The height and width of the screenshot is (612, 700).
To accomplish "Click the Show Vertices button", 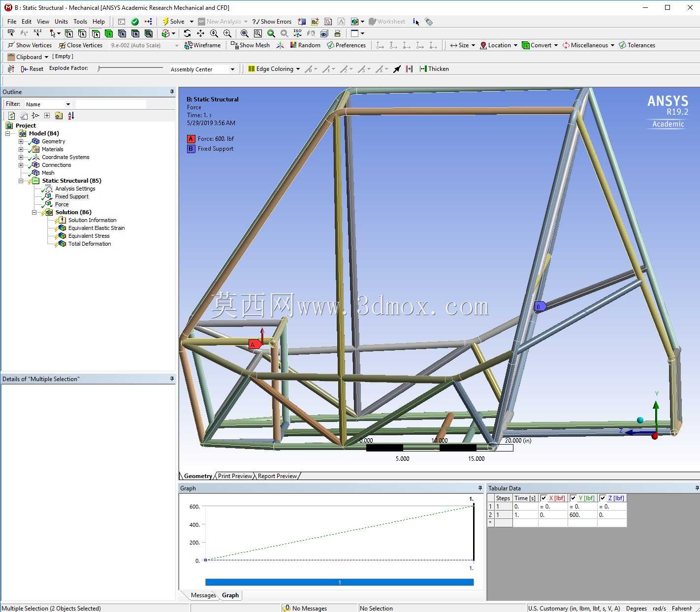I will pyautogui.click(x=30, y=45).
